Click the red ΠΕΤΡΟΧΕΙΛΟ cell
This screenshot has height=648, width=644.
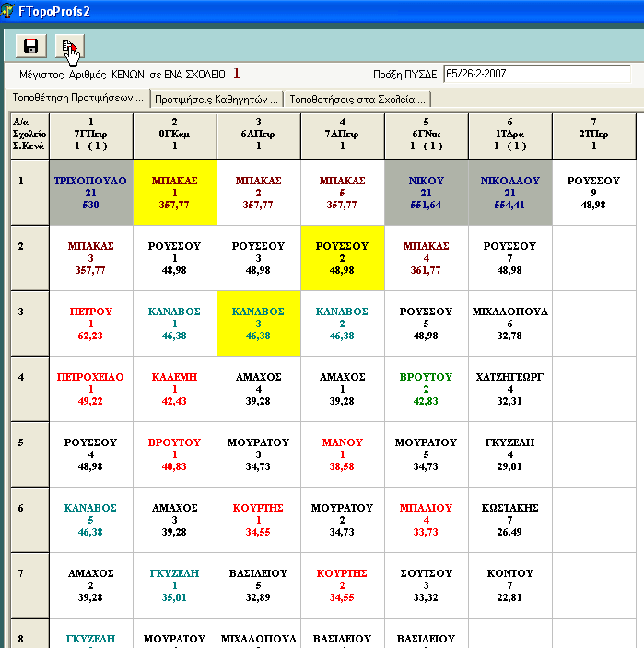coord(90,388)
